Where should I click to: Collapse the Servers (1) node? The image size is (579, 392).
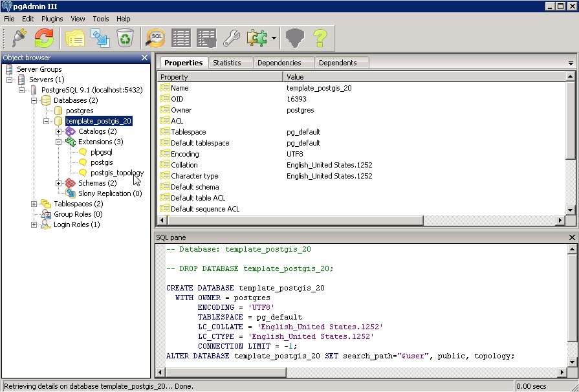click(x=9, y=80)
